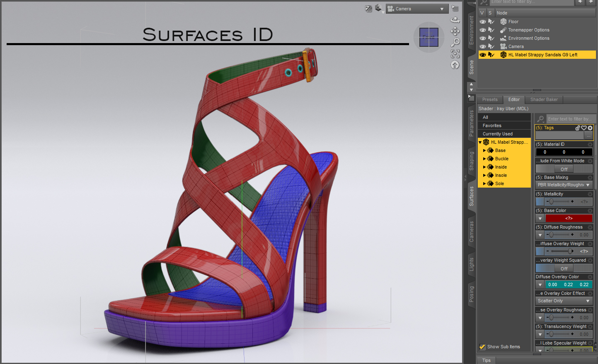Expand the Base surface tree item

point(484,150)
